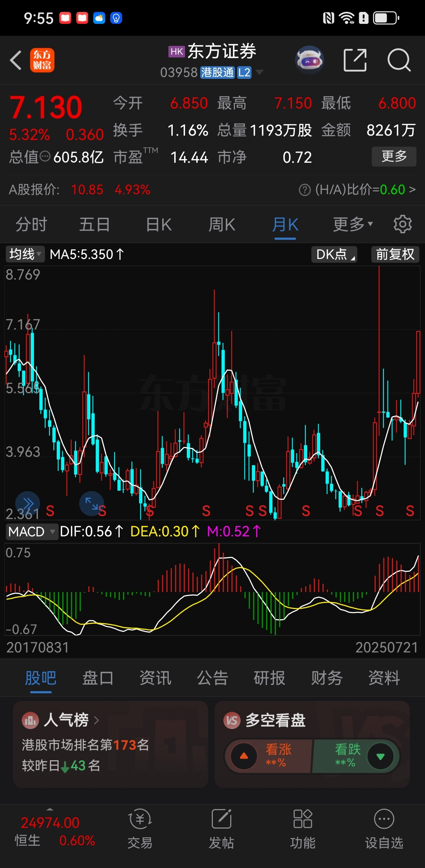This screenshot has width=425, height=868.
Task: Tap the battery status icon
Action: click(x=386, y=18)
